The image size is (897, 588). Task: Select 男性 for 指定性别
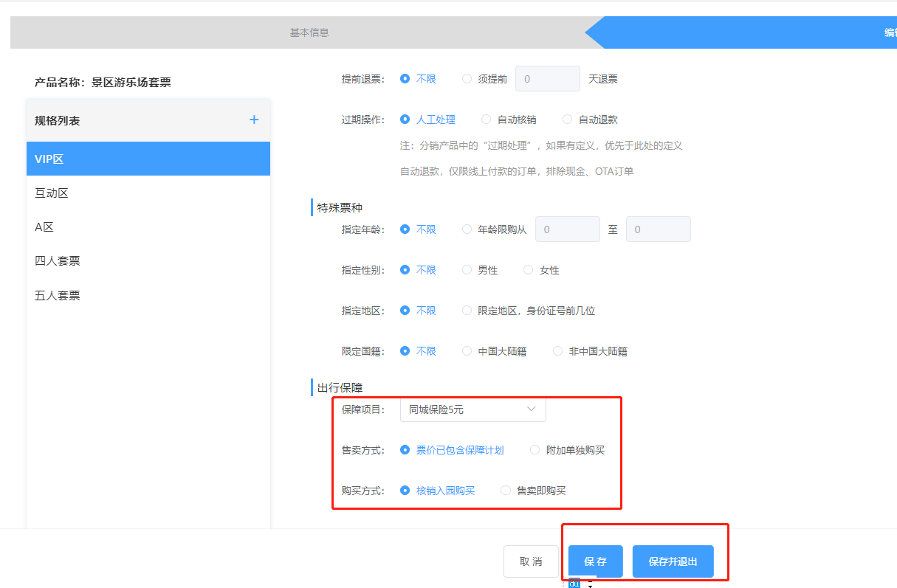467,270
